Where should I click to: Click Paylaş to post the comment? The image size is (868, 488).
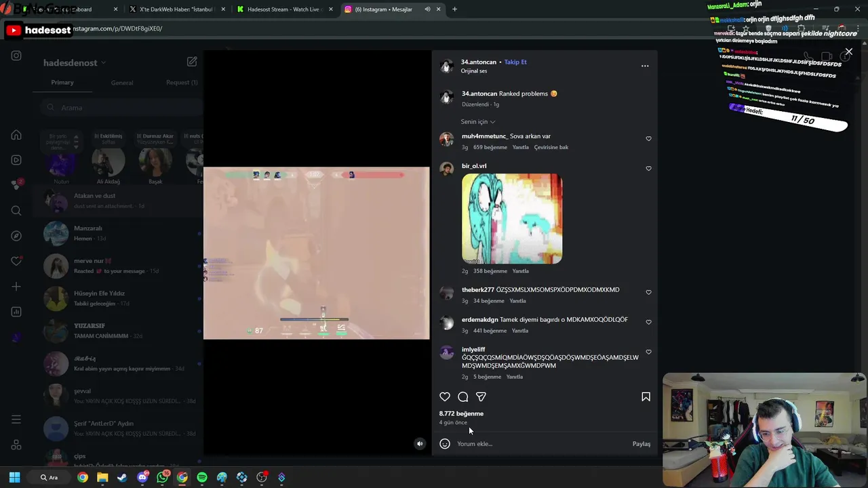(642, 444)
